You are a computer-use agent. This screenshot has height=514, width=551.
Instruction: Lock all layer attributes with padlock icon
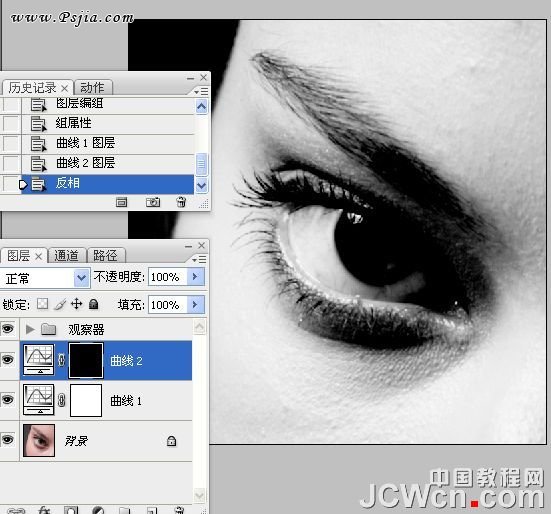point(93,304)
